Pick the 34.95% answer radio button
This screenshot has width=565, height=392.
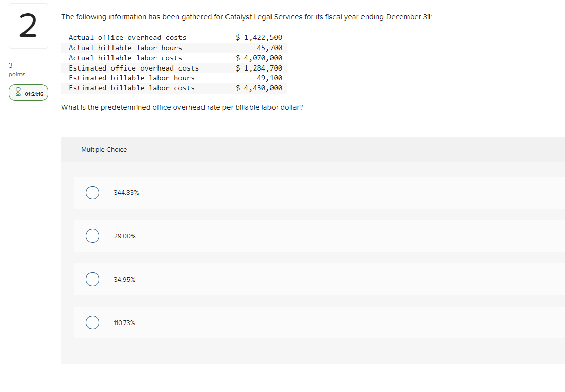pyautogui.click(x=93, y=280)
